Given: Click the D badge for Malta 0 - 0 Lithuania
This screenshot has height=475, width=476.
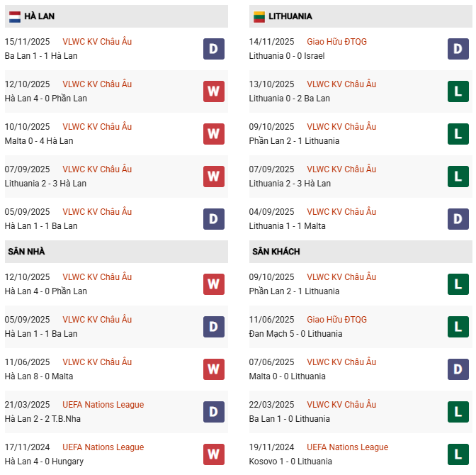Looking at the screenshot, I should coord(458,369).
